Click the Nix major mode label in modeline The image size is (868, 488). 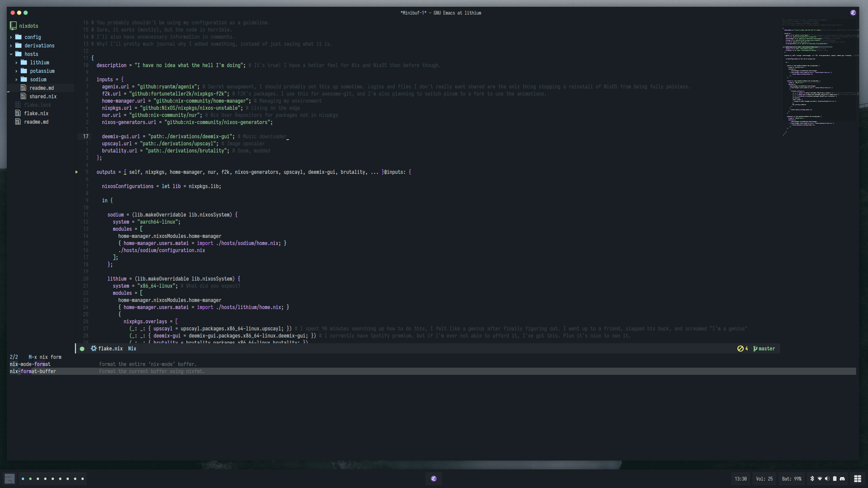tap(132, 348)
